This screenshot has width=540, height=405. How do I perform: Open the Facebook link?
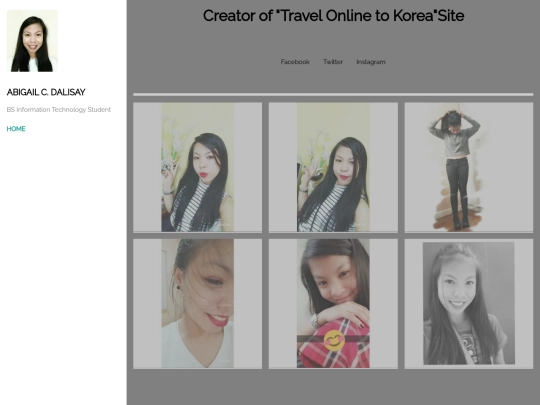(x=295, y=62)
